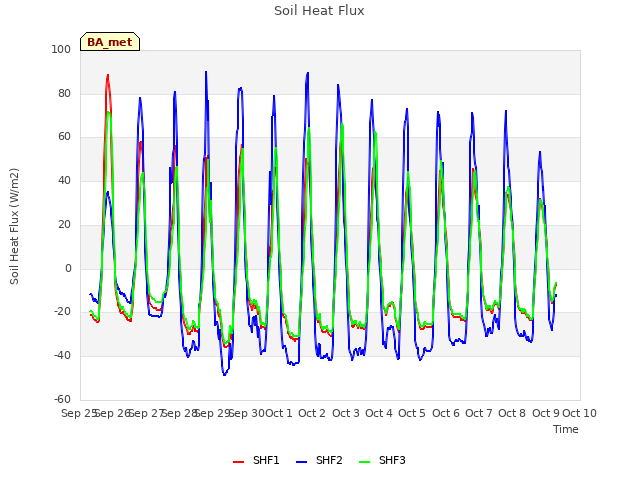640x480 pixels.
Task: Toggle the SHF2 series in legend
Action: click(319, 460)
